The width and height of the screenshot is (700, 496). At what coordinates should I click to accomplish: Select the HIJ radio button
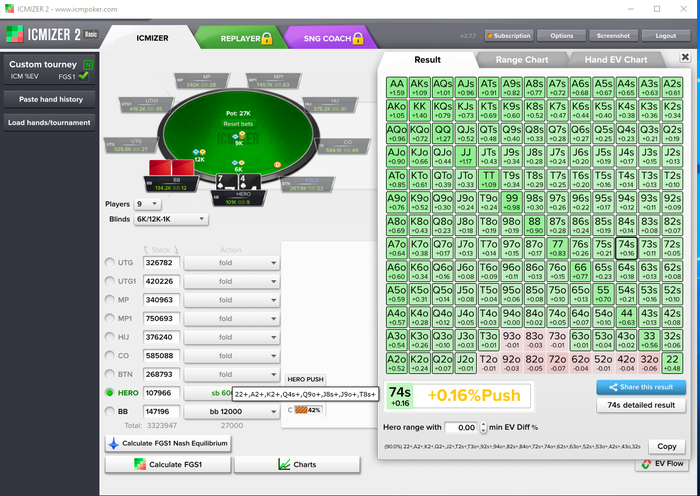(109, 337)
